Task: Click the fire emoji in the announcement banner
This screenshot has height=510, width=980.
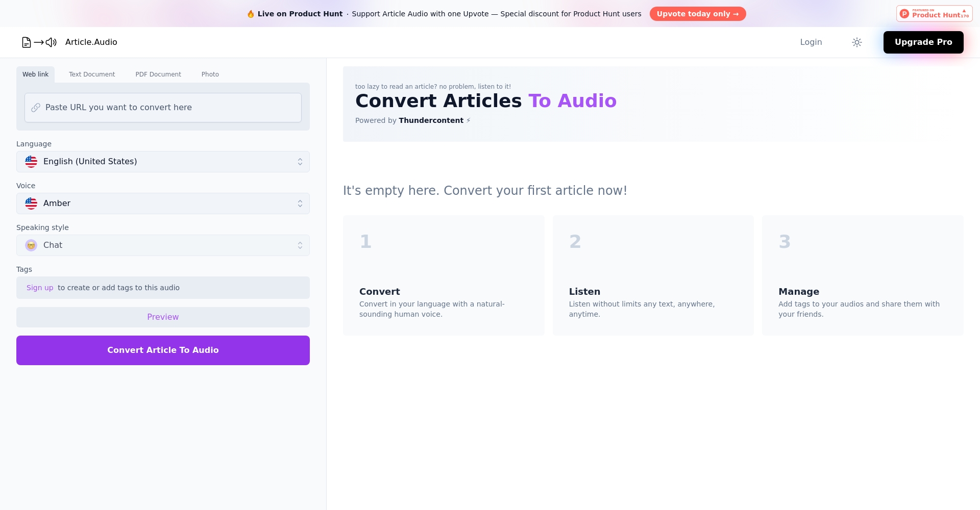Action: (251, 14)
